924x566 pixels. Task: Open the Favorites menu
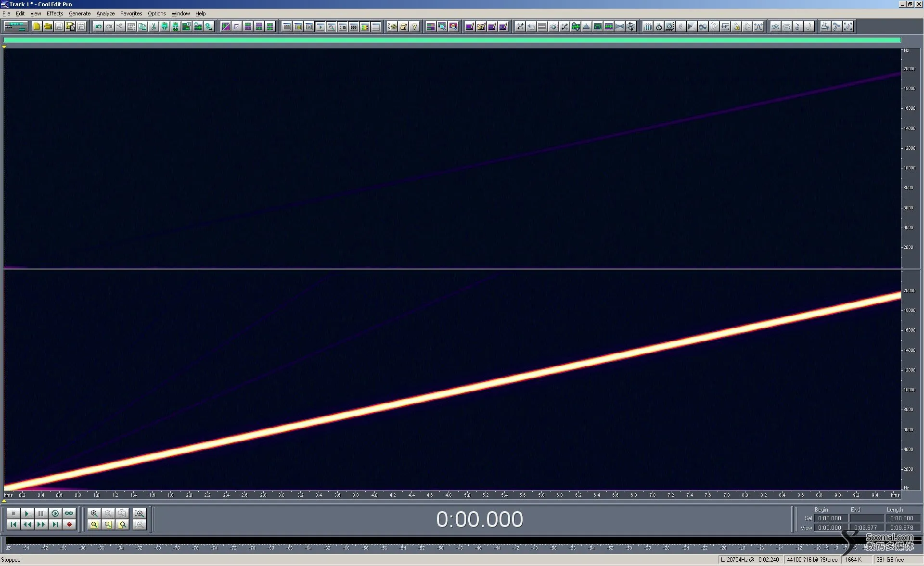point(131,13)
